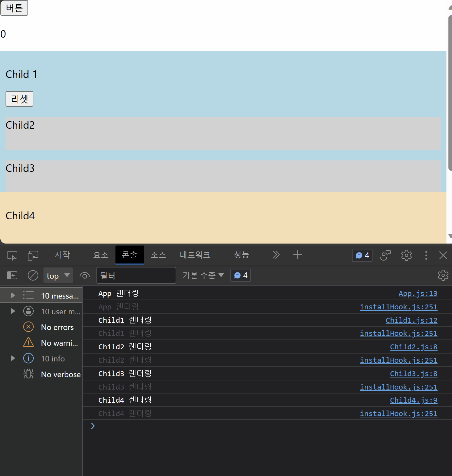452x476 pixels.
Task: Select the 콘솔 tab
Action: 130,255
